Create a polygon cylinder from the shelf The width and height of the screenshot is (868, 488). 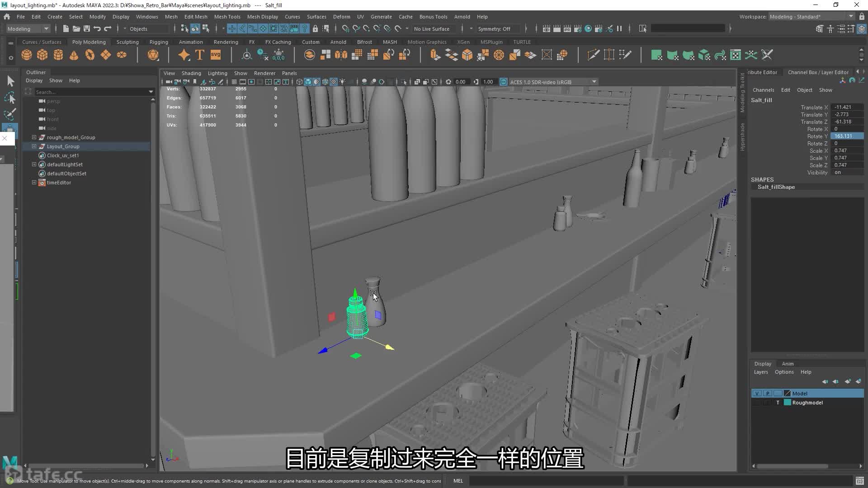pos(58,55)
